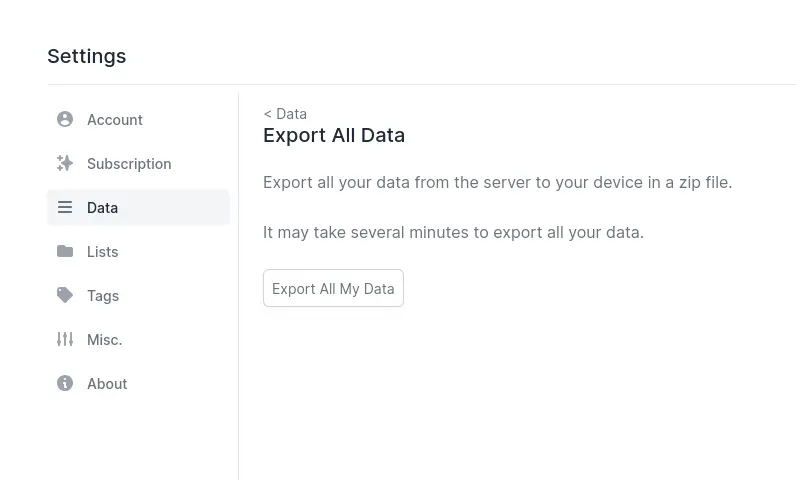796x480 pixels.
Task: Go to Lists settings
Action: pos(138,251)
